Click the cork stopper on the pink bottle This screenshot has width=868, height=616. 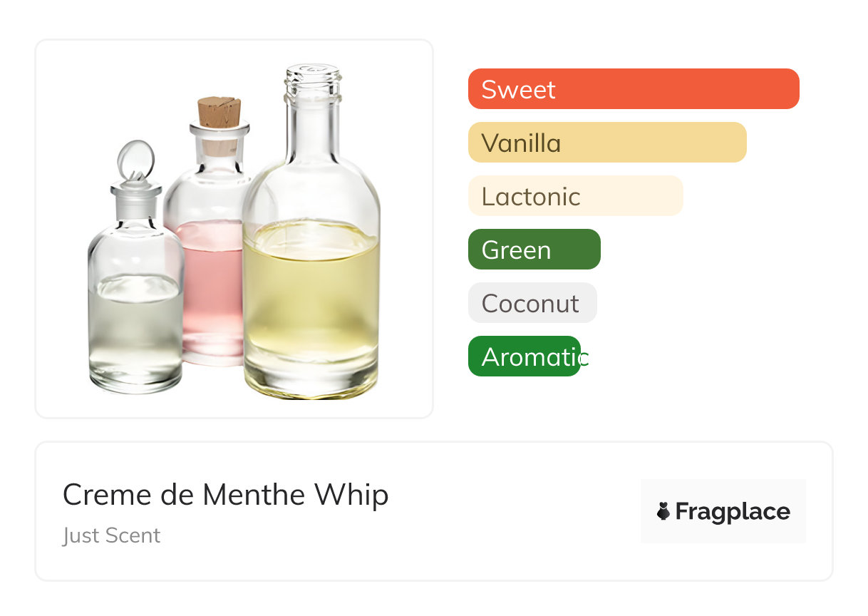point(219,112)
